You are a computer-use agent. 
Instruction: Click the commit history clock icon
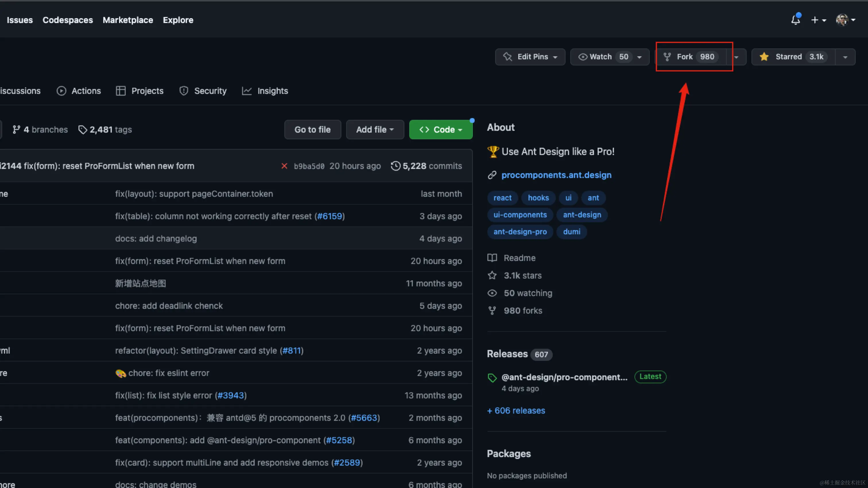[x=396, y=166]
